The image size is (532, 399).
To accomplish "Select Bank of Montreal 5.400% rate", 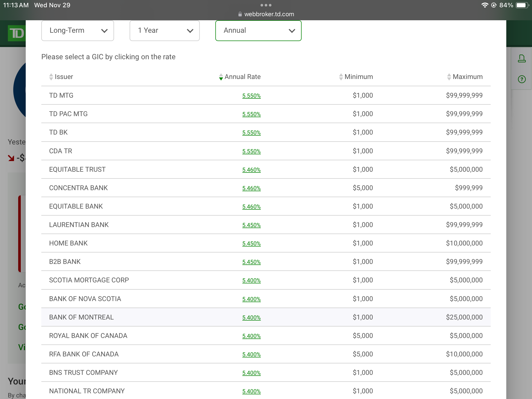I will tap(251, 318).
